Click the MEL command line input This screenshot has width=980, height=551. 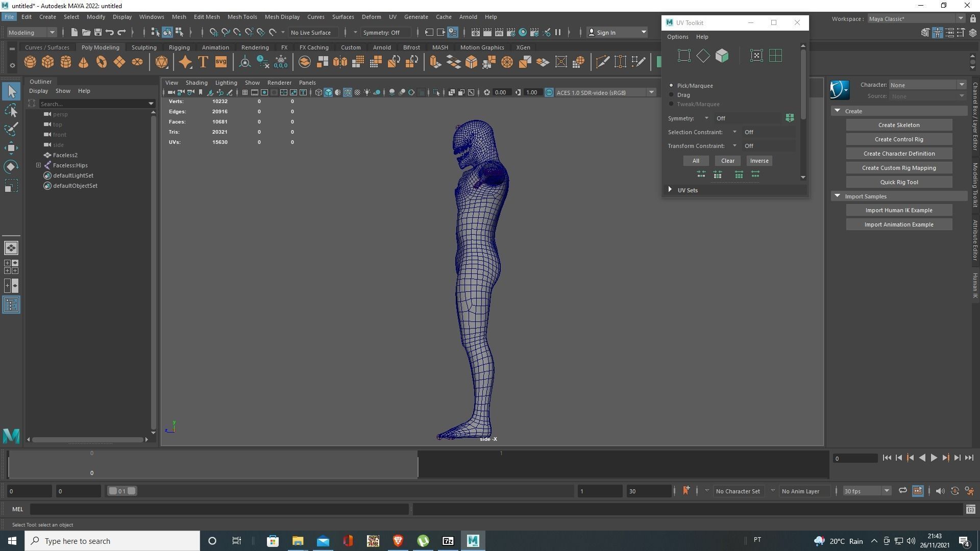point(219,509)
